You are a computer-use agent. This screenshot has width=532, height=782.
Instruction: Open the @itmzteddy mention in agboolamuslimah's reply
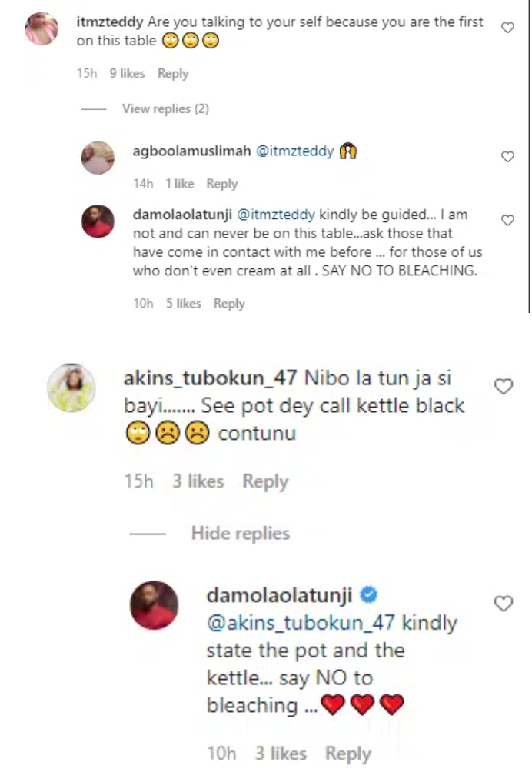(294, 151)
